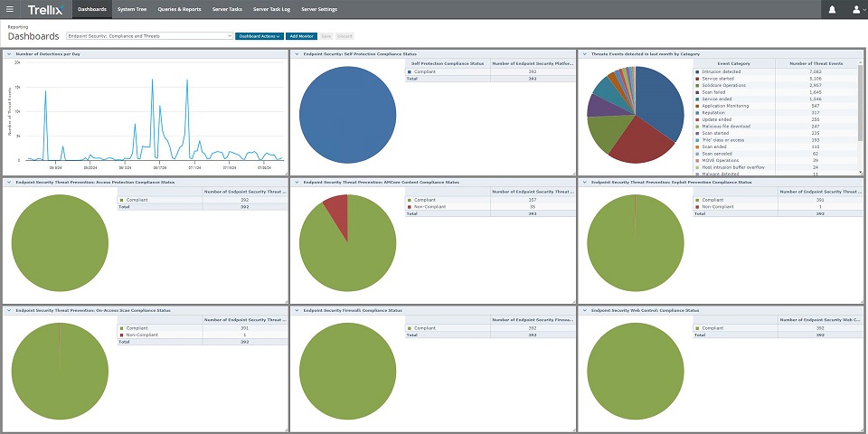This screenshot has height=434, width=868.
Task: Open the notifications bell
Action: click(x=832, y=9)
